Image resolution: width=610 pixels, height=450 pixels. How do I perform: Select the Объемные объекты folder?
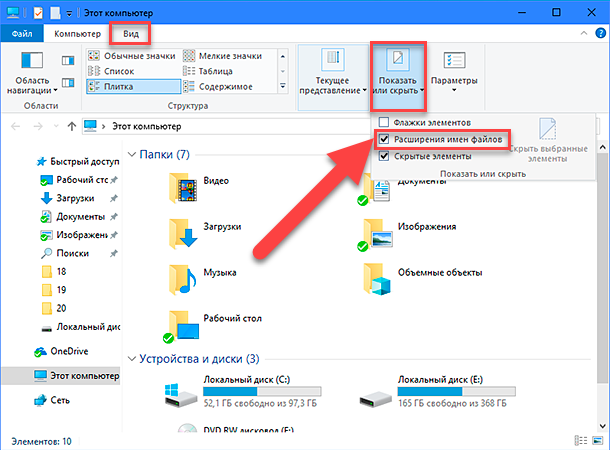[x=422, y=280]
